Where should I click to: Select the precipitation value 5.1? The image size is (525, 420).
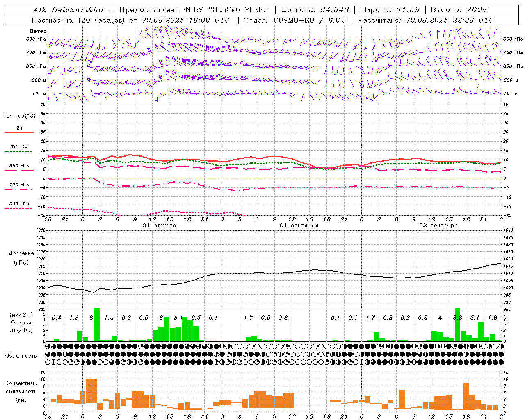[x=475, y=318]
